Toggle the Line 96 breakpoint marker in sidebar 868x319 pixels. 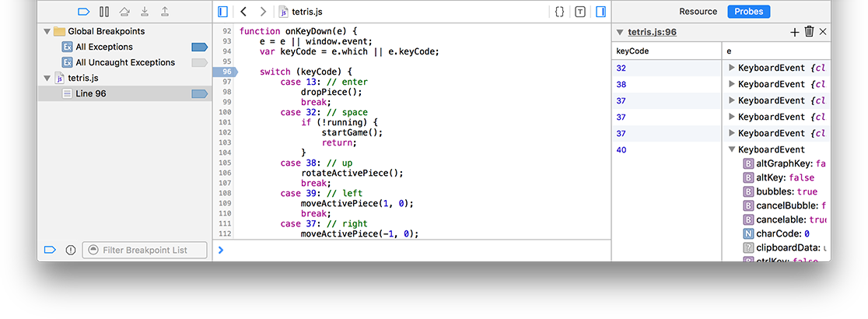[199, 93]
